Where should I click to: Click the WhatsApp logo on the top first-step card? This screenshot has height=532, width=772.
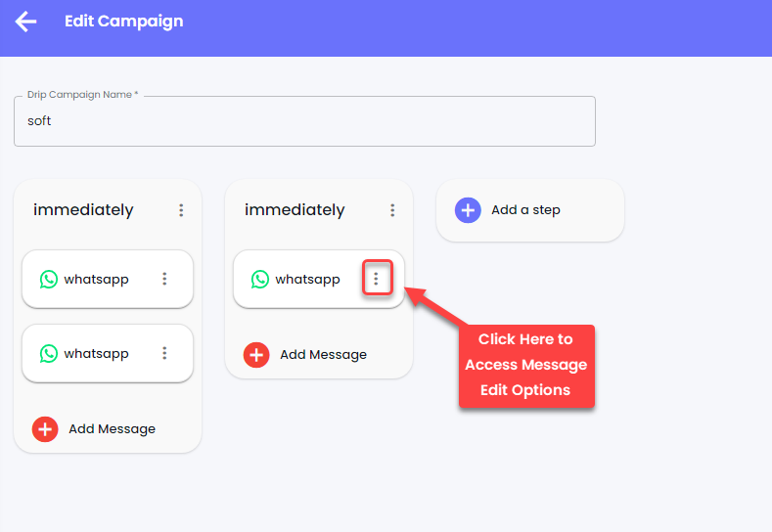(x=49, y=279)
